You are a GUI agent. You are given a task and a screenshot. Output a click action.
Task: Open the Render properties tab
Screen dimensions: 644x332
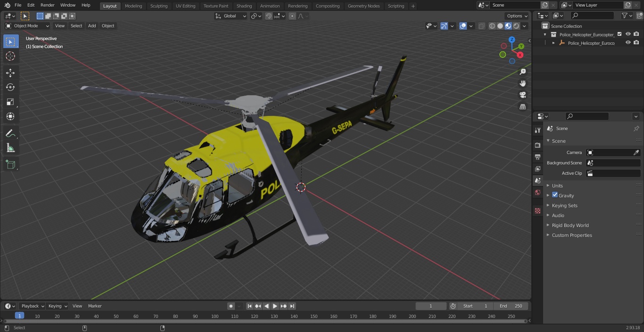(x=537, y=145)
